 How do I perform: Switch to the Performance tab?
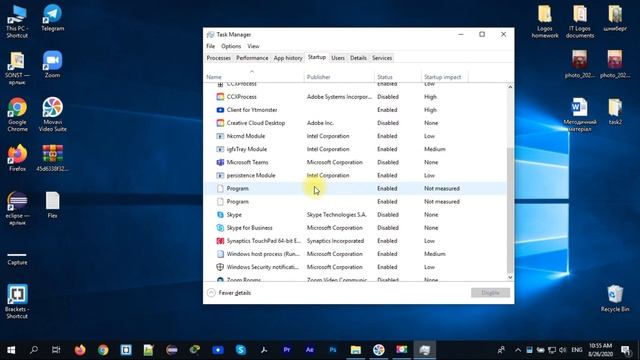pos(252,58)
